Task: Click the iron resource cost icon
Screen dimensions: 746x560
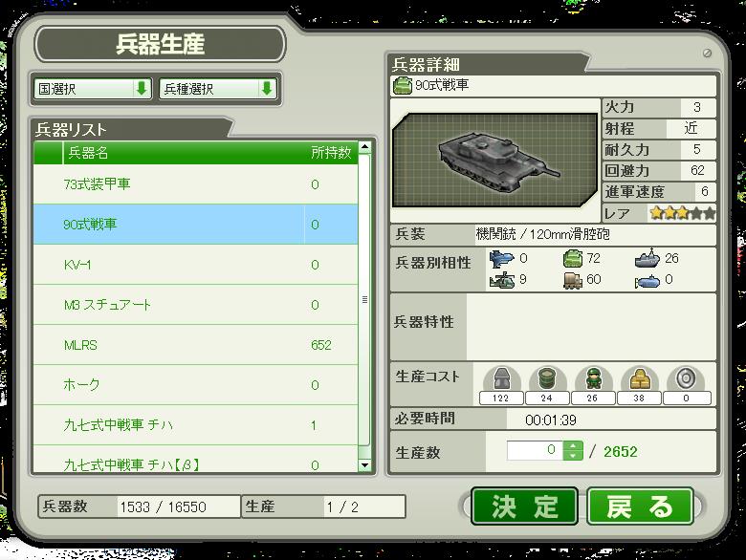Action: (x=501, y=378)
